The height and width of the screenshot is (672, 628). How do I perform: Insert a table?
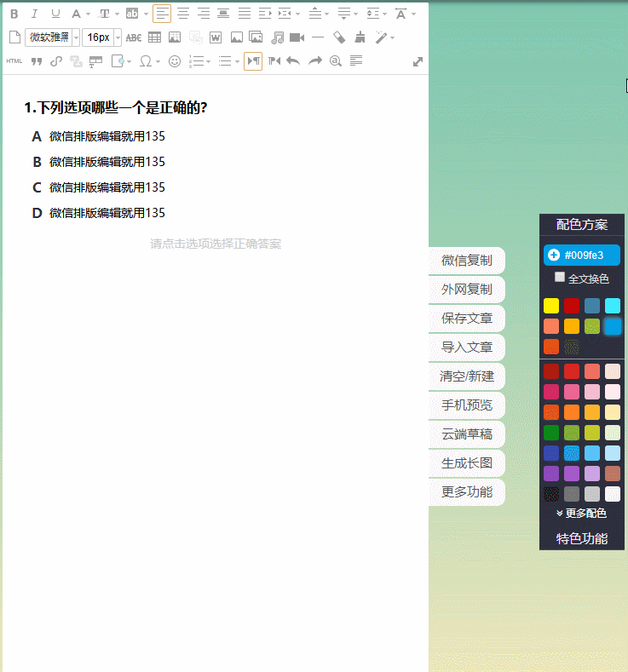154,37
